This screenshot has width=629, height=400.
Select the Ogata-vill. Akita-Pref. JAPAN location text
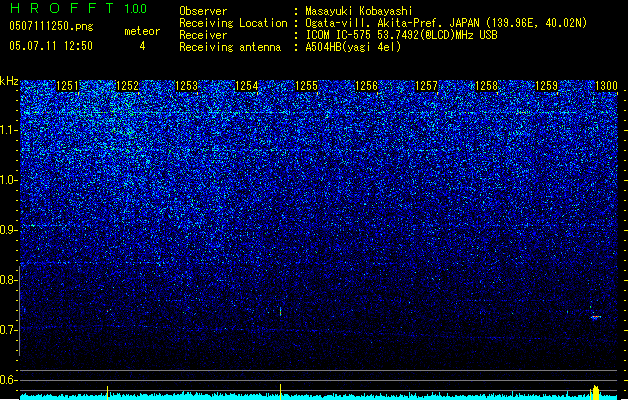[446, 23]
